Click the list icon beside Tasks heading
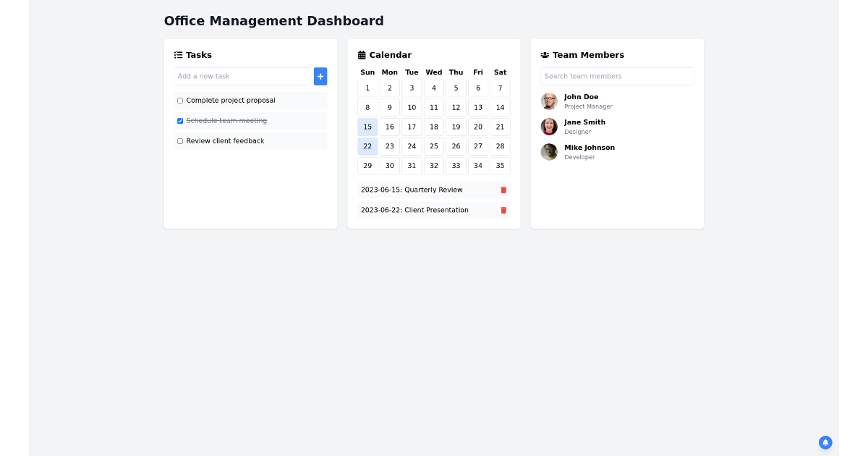 178,54
